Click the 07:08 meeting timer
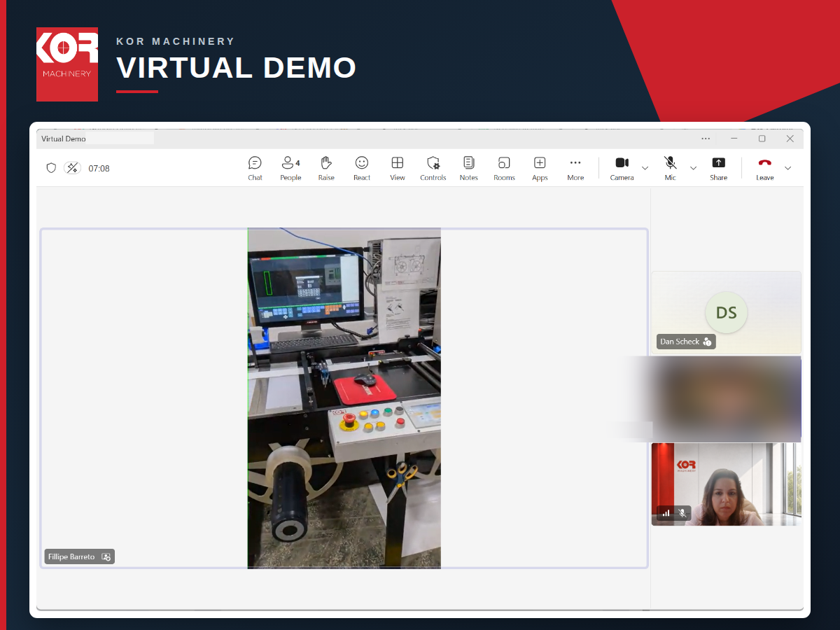The width and height of the screenshot is (840, 630). click(x=99, y=168)
